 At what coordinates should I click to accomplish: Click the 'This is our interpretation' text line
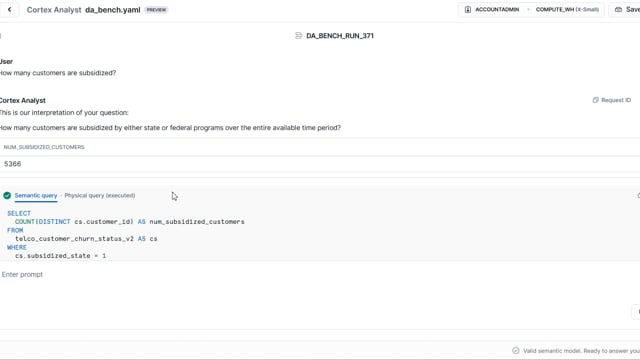tap(64, 113)
